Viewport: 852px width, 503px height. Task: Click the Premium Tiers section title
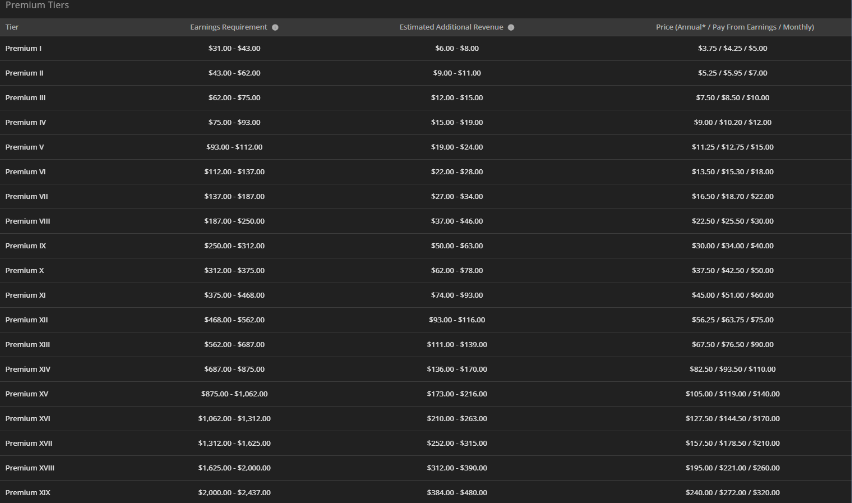[x=37, y=6]
